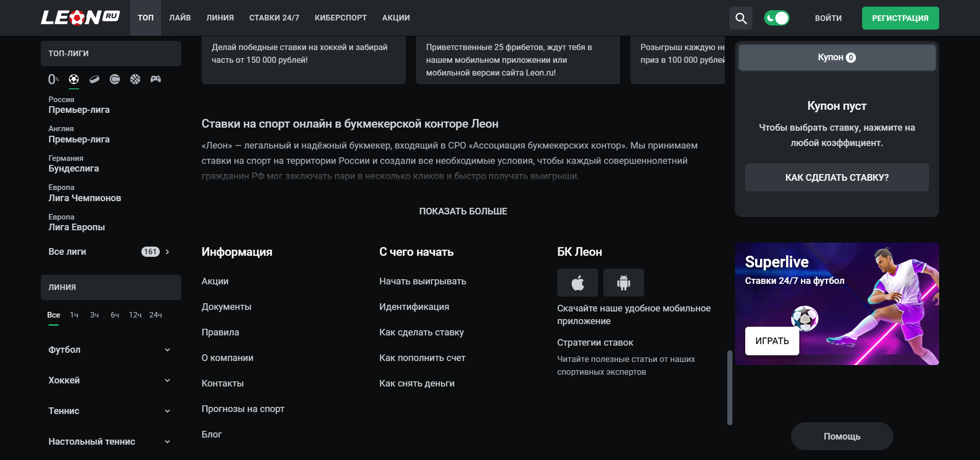
Task: Select the 1ч time filter
Action: 74,315
